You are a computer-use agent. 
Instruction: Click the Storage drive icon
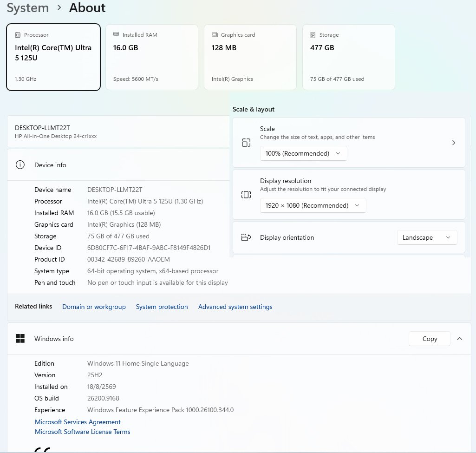(313, 35)
